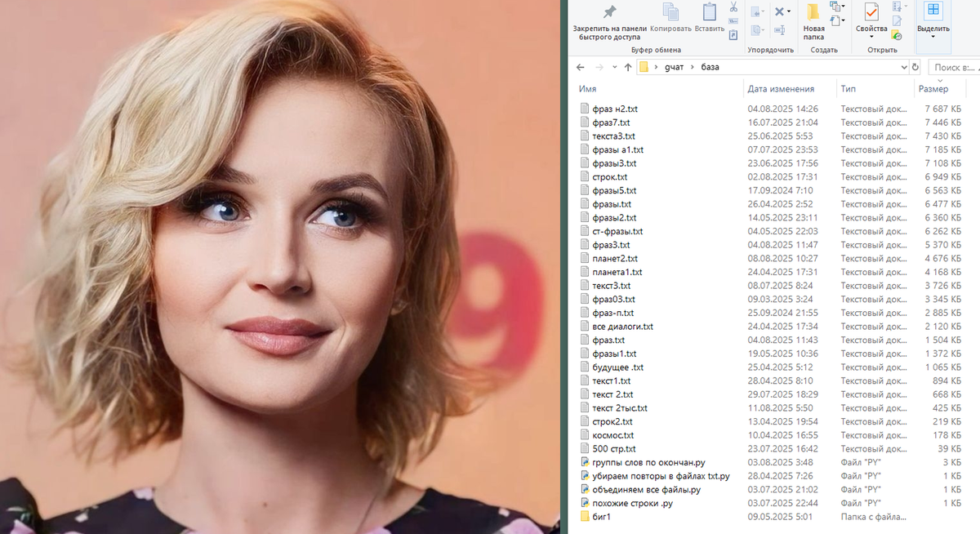This screenshot has height=534, width=980.
Task: Select the file фразы а1.txt
Action: [x=617, y=149]
